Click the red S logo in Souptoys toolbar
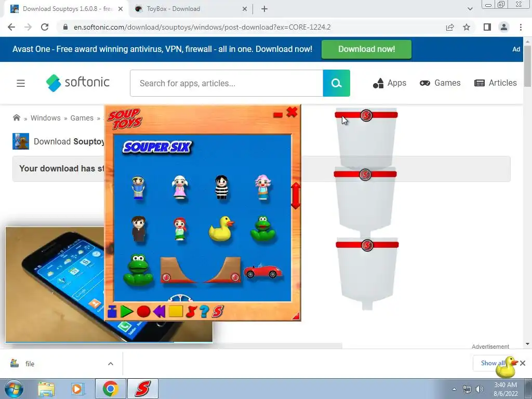532x399 pixels. 218,312
